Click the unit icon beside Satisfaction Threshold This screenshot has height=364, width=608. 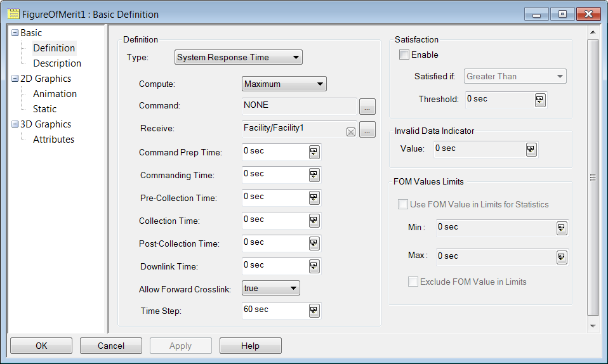[x=540, y=100]
